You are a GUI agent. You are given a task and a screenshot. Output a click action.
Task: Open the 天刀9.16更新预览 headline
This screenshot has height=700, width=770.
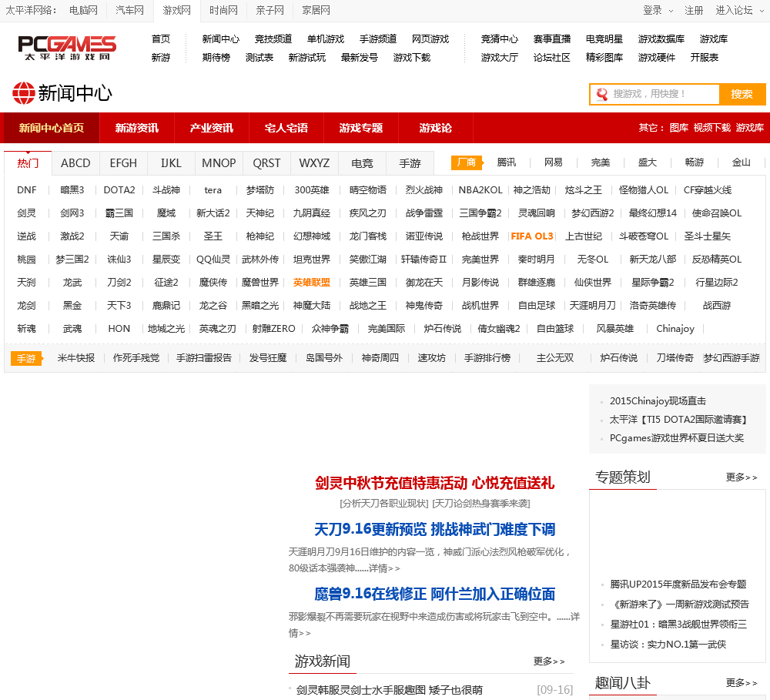(x=434, y=529)
